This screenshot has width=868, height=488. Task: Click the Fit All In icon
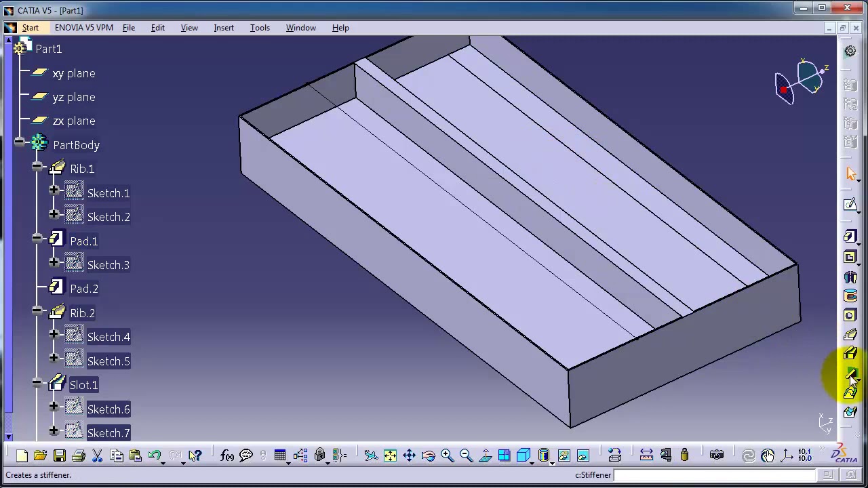(390, 455)
